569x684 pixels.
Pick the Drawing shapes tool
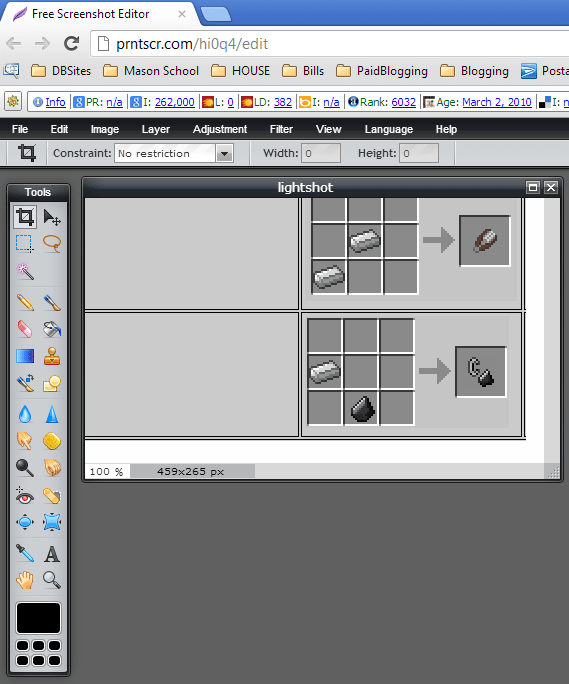tap(52, 383)
